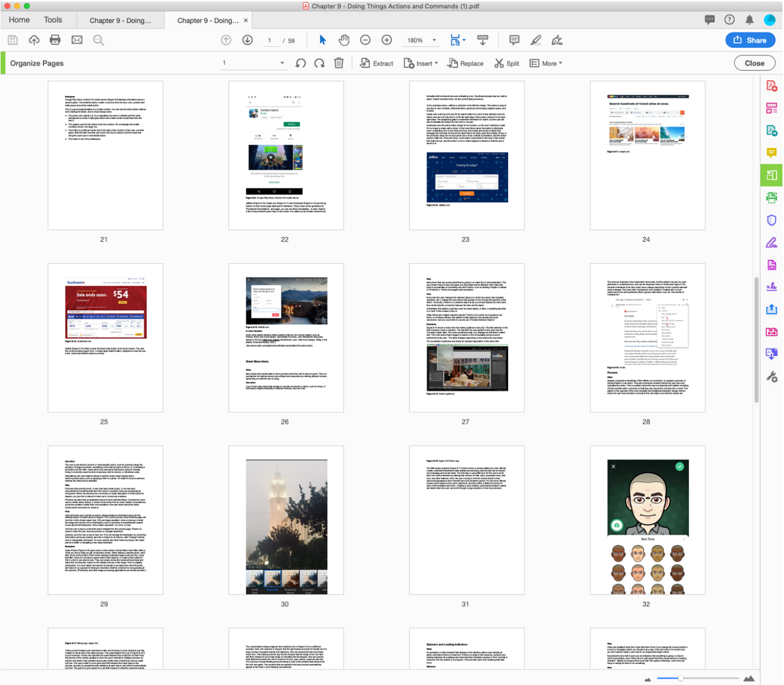Select the highlighter pen tool
784x685 pixels.
[536, 40]
